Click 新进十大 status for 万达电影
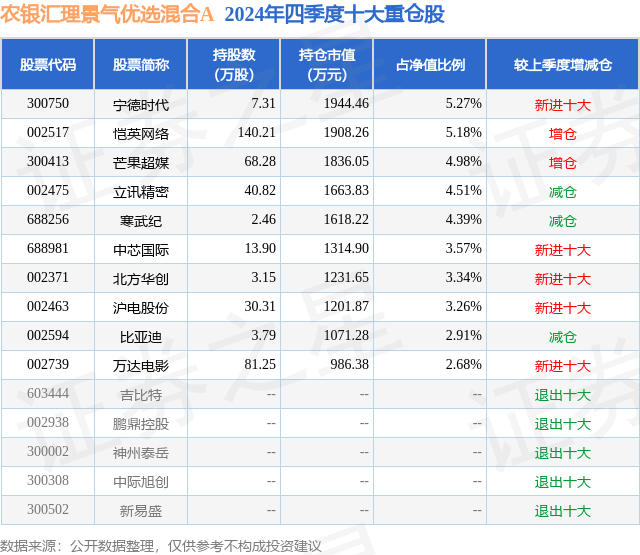This screenshot has width=640, height=555. click(563, 366)
